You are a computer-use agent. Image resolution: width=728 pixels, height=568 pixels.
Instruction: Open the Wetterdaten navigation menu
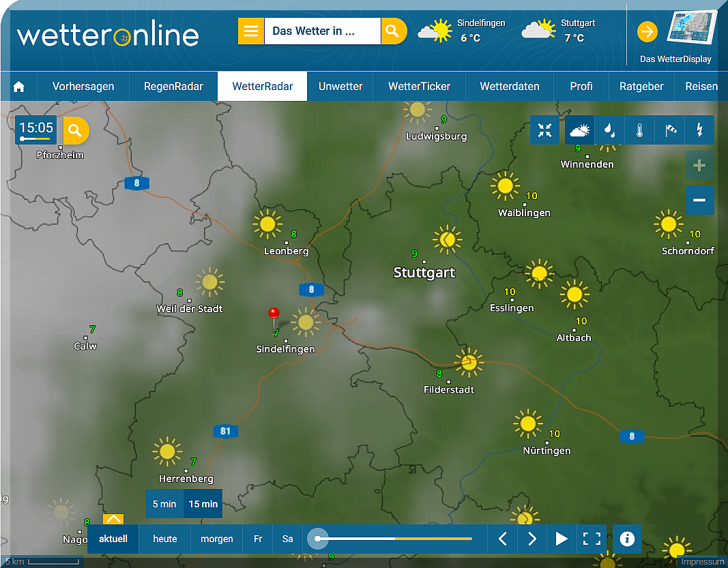pos(510,87)
